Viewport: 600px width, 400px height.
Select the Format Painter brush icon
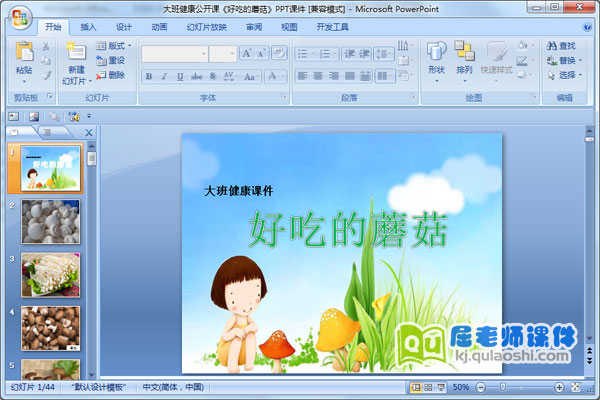pyautogui.click(x=46, y=75)
